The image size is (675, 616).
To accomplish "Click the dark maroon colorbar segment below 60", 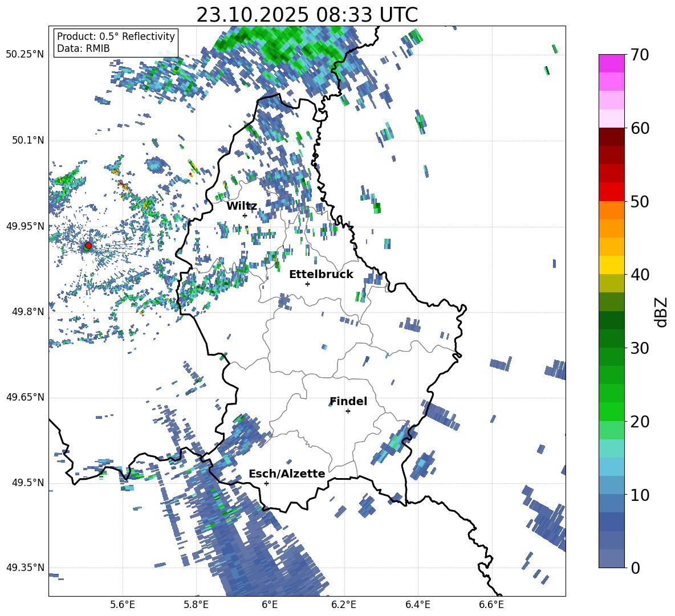I will (612, 137).
